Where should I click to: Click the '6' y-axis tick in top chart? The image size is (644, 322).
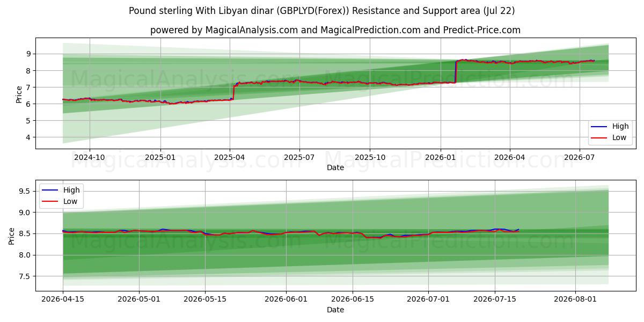coord(30,104)
